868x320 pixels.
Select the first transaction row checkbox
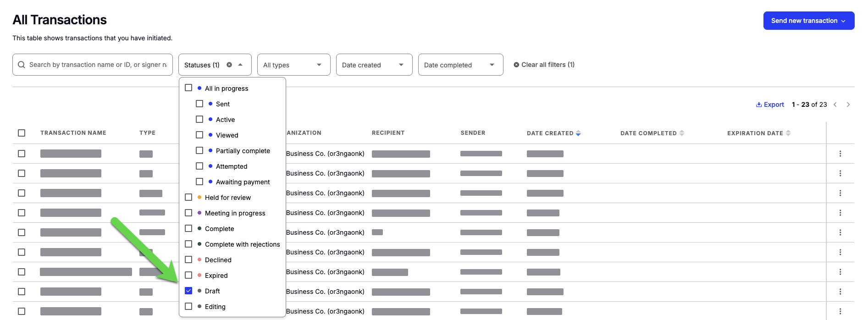coord(22,154)
